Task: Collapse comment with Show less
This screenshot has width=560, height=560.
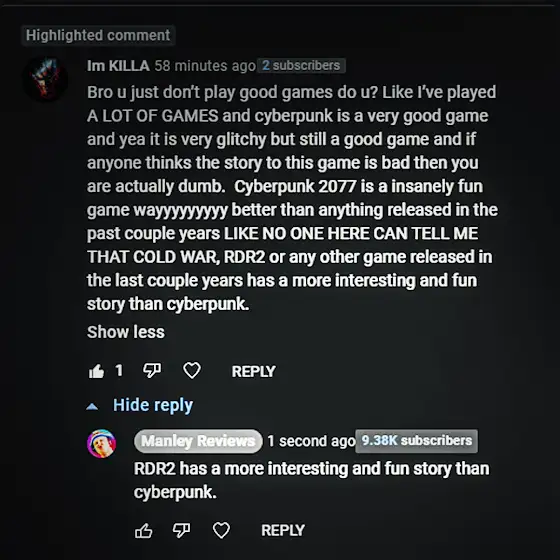Action: [x=126, y=332]
